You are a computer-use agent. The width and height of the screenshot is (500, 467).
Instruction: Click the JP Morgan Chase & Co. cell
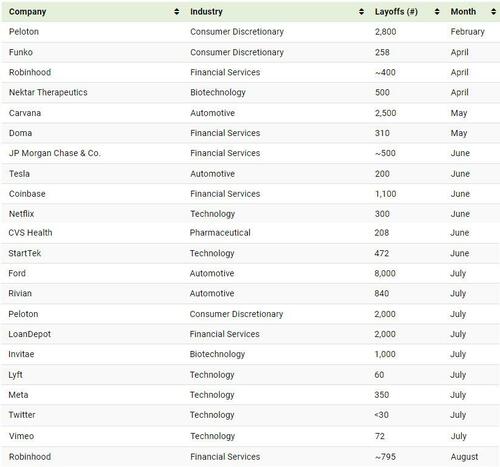pos(55,153)
